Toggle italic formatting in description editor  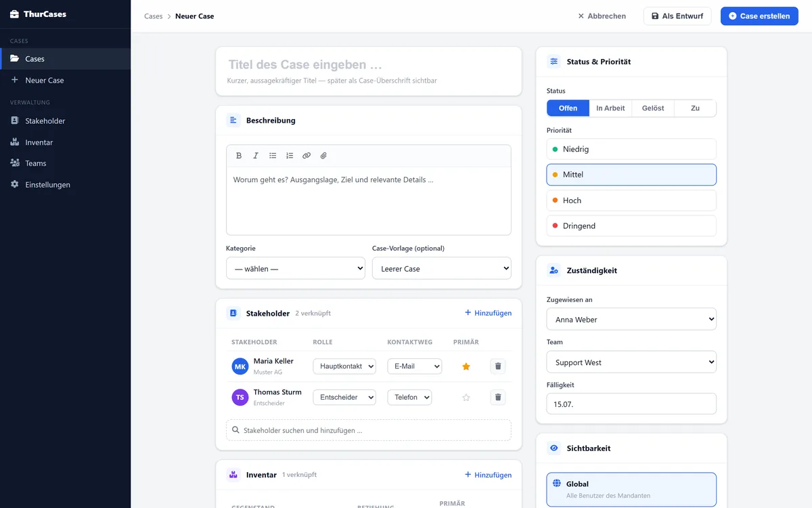tap(256, 156)
